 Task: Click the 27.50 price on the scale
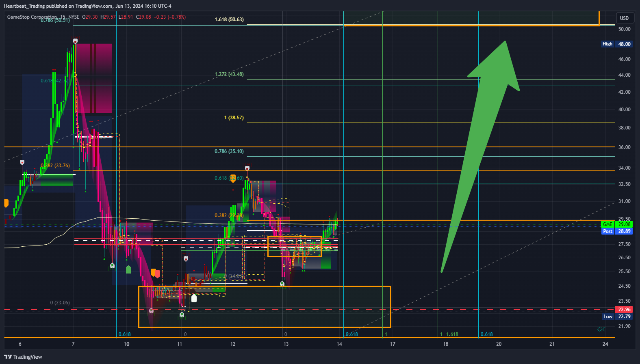pos(624,244)
